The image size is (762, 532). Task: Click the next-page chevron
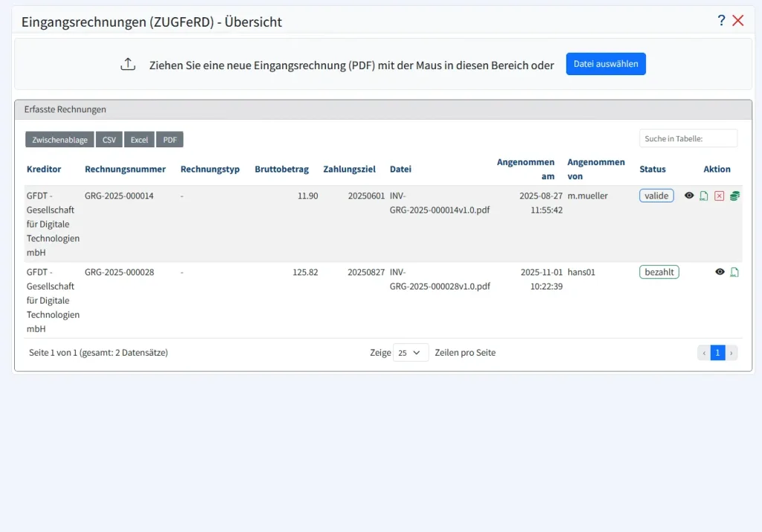pos(731,352)
